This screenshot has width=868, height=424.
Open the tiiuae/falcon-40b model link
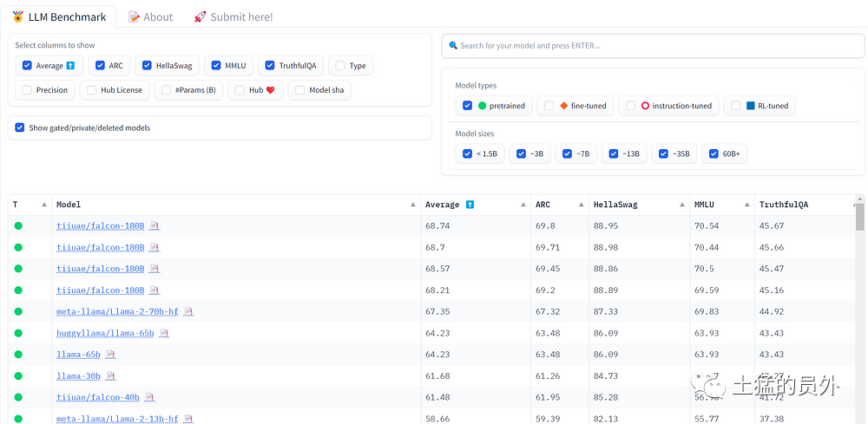coord(98,397)
